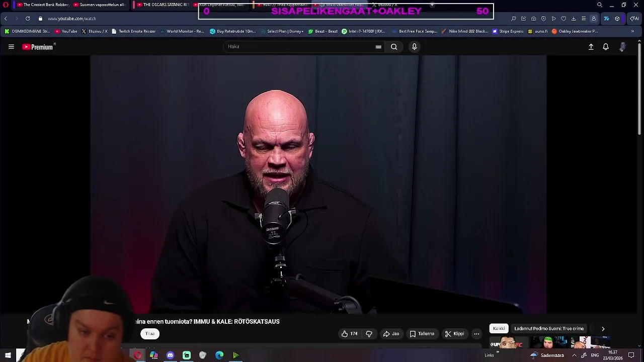Image resolution: width=644 pixels, height=362 pixels.
Task: Like the video with 174 likes
Action: pyautogui.click(x=349, y=334)
